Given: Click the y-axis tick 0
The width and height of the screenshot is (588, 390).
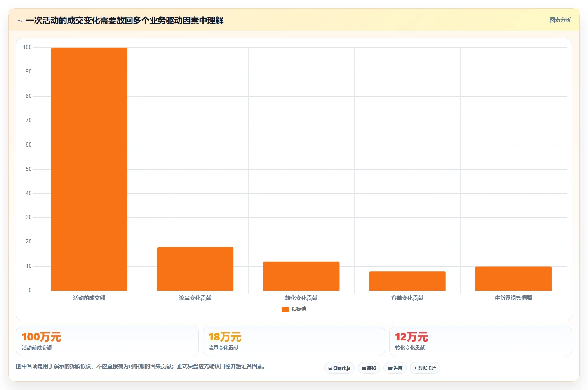Looking at the screenshot, I should [30, 291].
